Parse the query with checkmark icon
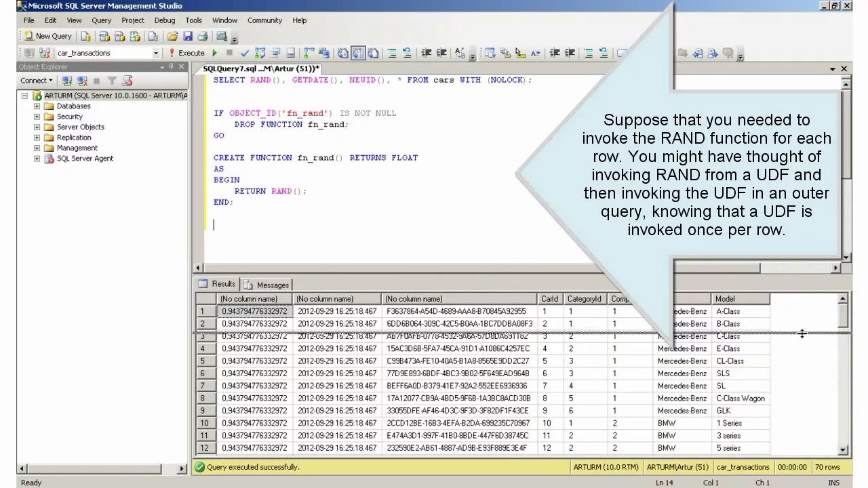Viewport: 868px width, 488px height. (x=245, y=53)
